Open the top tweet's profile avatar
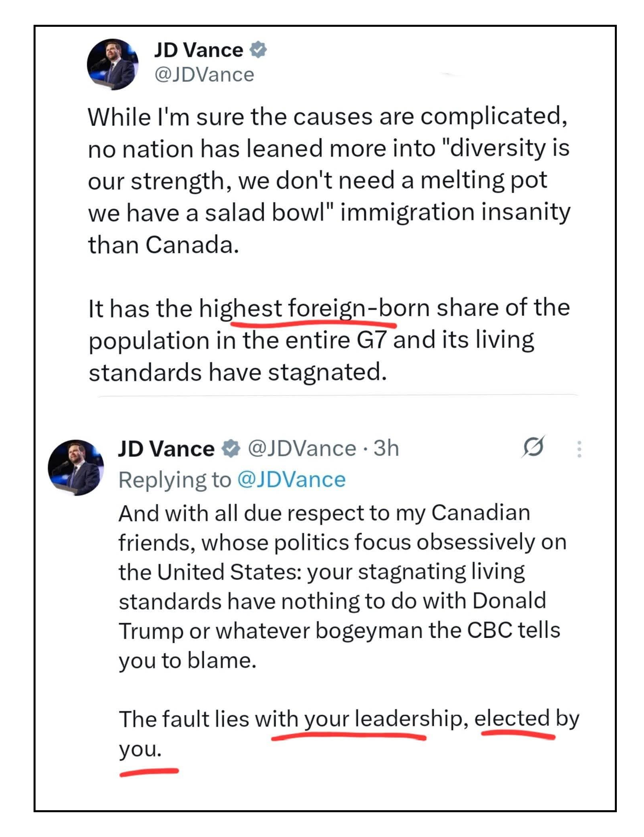The image size is (644, 837). pos(113,64)
